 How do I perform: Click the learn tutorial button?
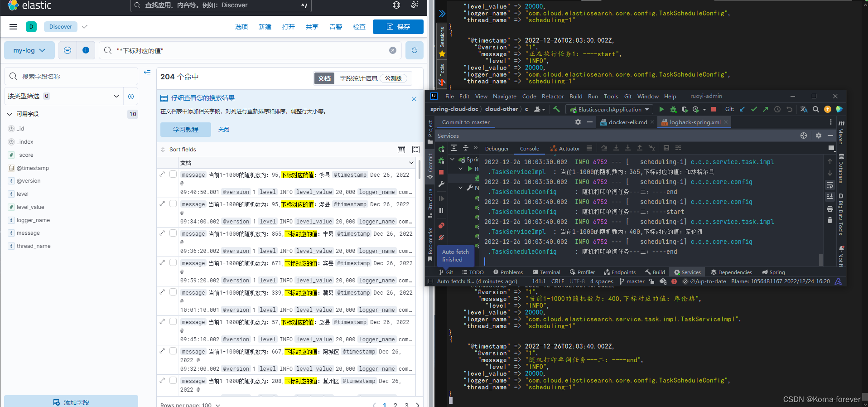pyautogui.click(x=186, y=130)
